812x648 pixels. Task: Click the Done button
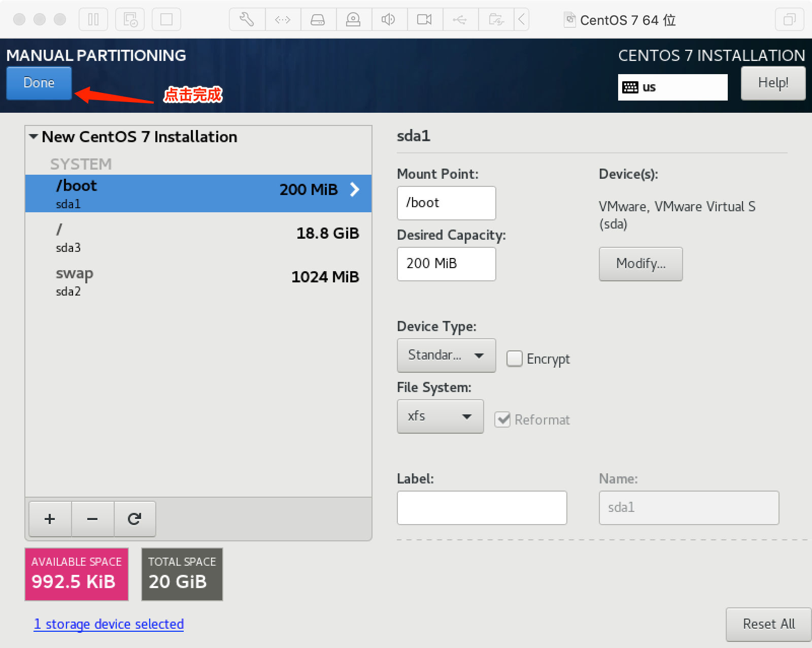39,83
